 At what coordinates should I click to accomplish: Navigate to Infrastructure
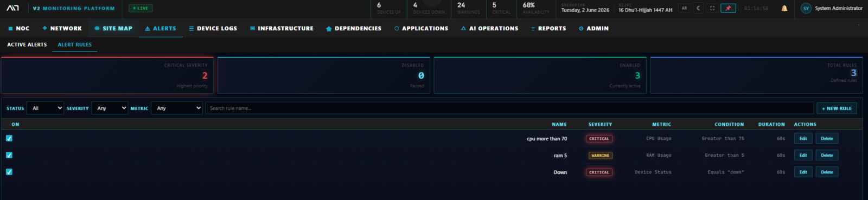[282, 28]
